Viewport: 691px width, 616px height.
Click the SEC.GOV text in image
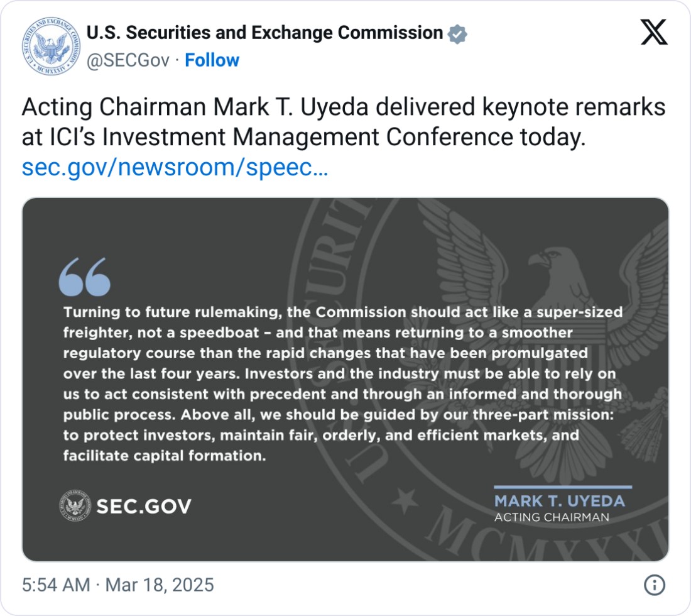coord(144,506)
